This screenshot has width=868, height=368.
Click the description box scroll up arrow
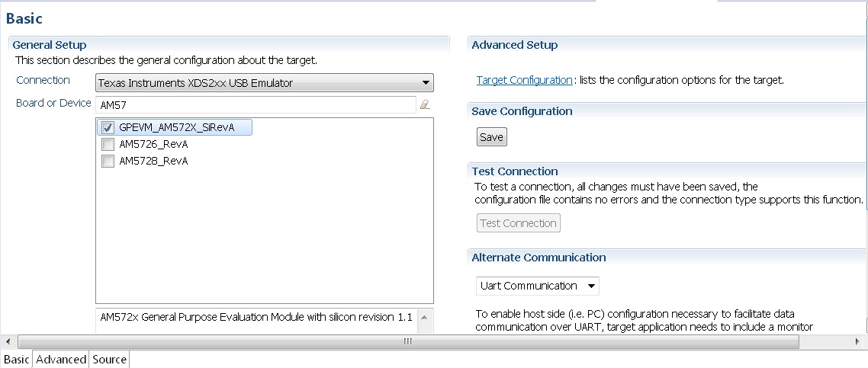[426, 315]
